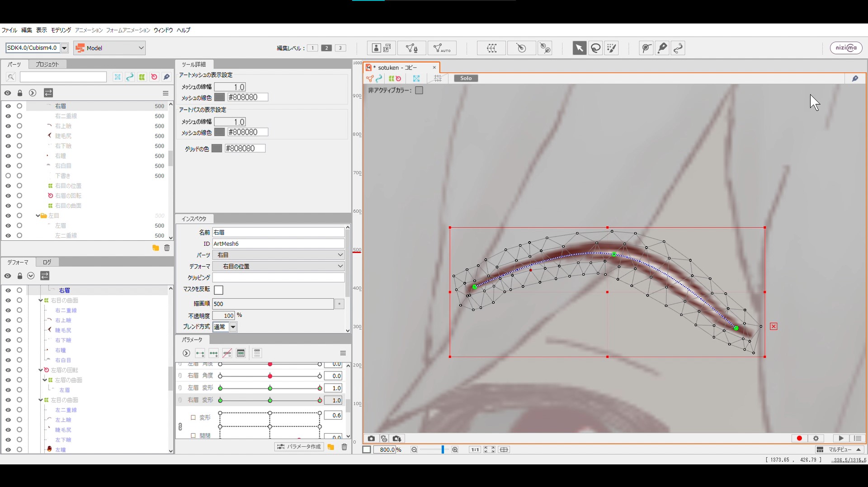Open canvas settings gear icon
Viewport: 868px width, 487px height.
[x=816, y=439]
